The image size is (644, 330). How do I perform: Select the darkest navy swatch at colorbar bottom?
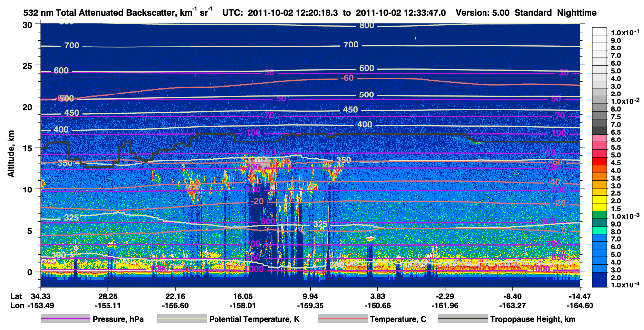pos(599,283)
